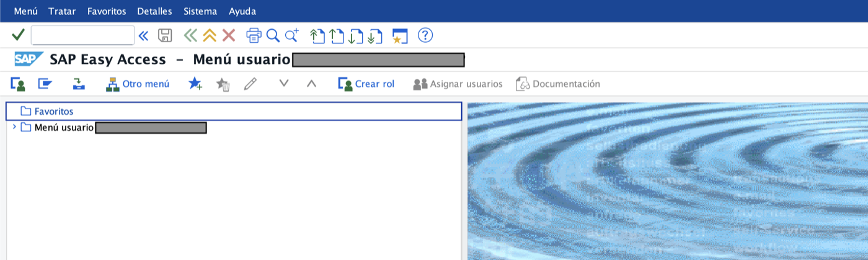Go to Previous Page icon

(x=337, y=36)
